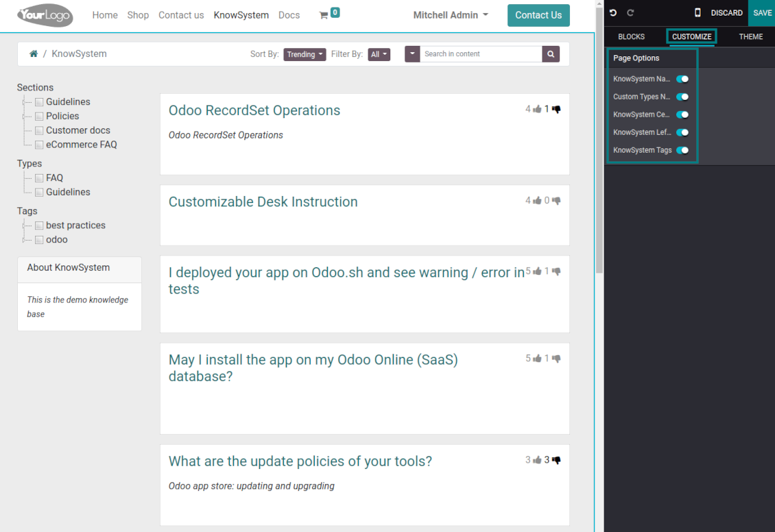The width and height of the screenshot is (775, 532).
Task: Expand the Filter By All dropdown
Action: (x=379, y=54)
